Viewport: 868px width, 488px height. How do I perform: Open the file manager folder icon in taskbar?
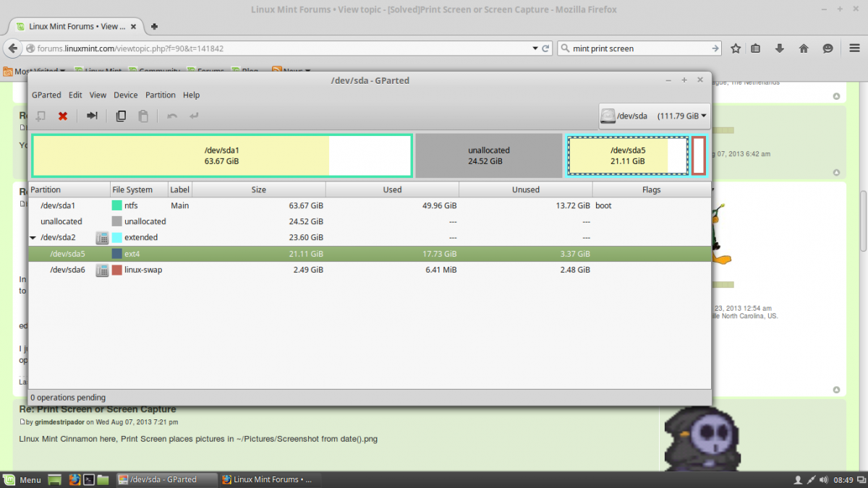point(103,479)
